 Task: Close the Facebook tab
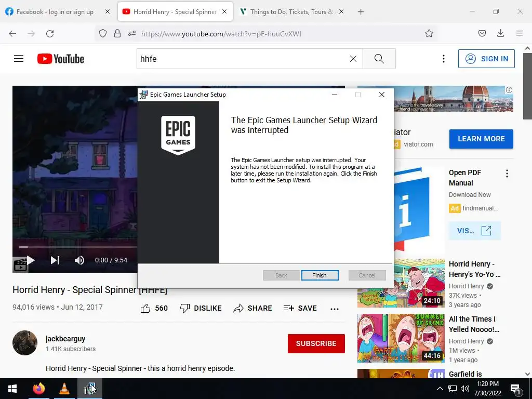tap(108, 11)
